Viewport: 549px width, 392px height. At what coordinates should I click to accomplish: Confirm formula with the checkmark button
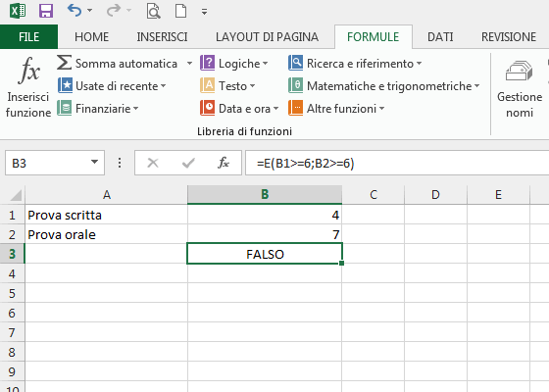click(x=188, y=163)
